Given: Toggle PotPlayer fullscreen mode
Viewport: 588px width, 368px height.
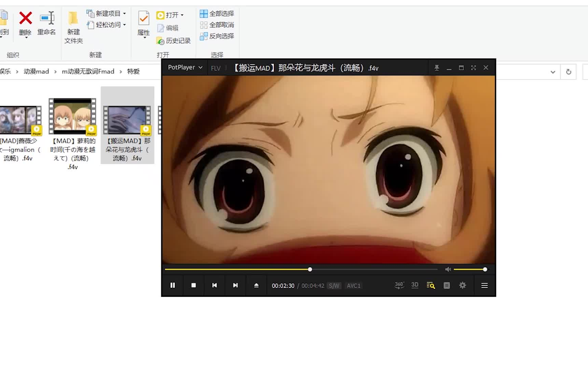Looking at the screenshot, I should [x=473, y=68].
